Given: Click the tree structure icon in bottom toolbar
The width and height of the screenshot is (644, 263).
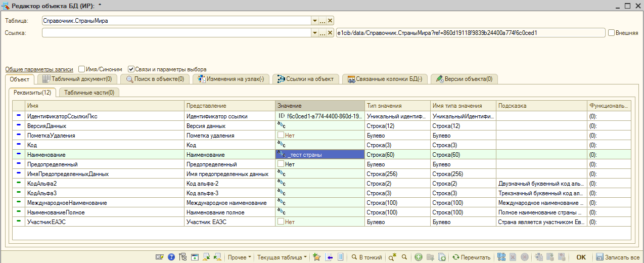Looking at the screenshot, I should click(183, 257).
